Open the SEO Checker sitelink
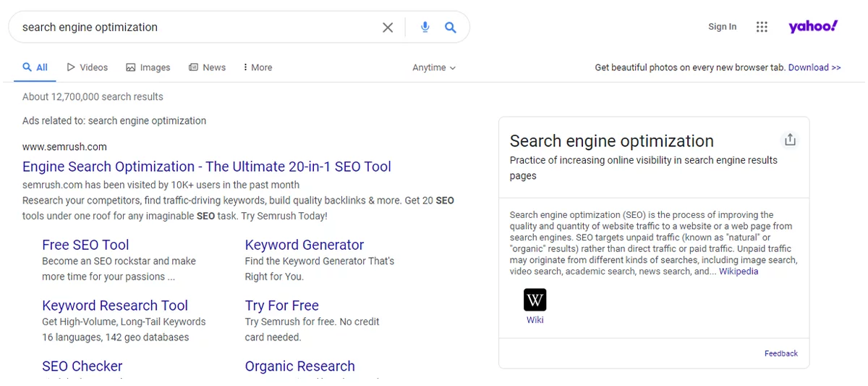 tap(82, 366)
